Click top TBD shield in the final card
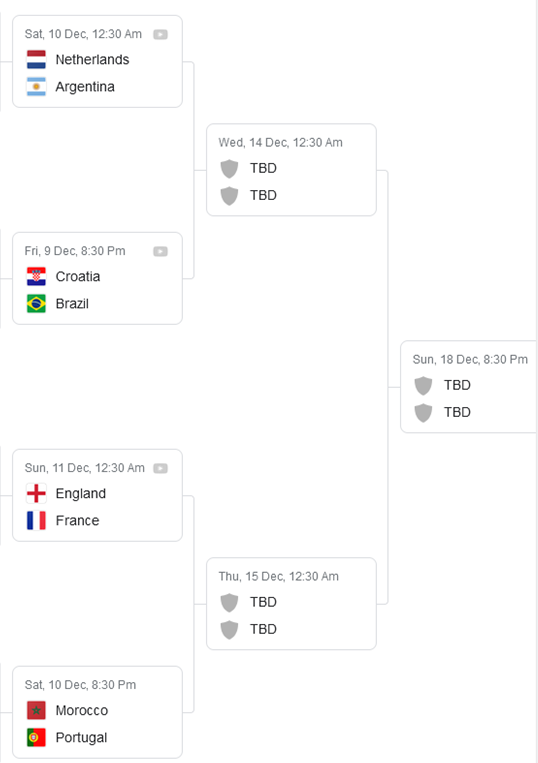The image size is (538, 763). pos(423,385)
